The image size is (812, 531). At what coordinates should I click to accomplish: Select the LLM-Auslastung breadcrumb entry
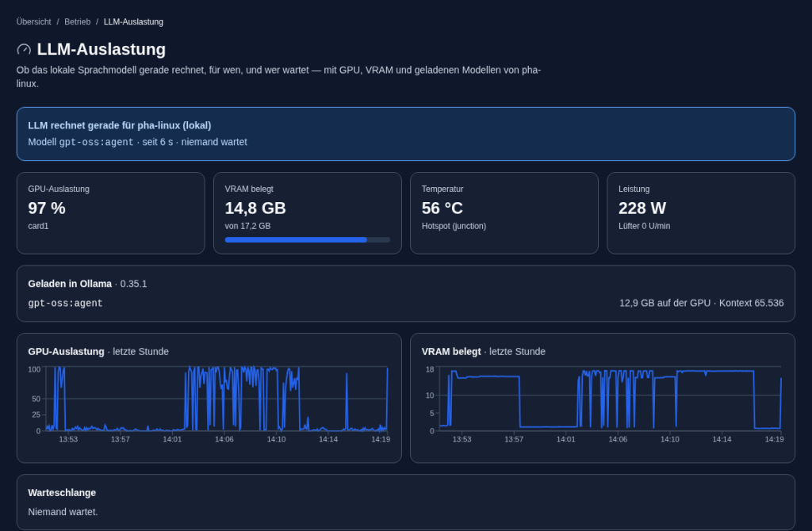click(x=133, y=21)
